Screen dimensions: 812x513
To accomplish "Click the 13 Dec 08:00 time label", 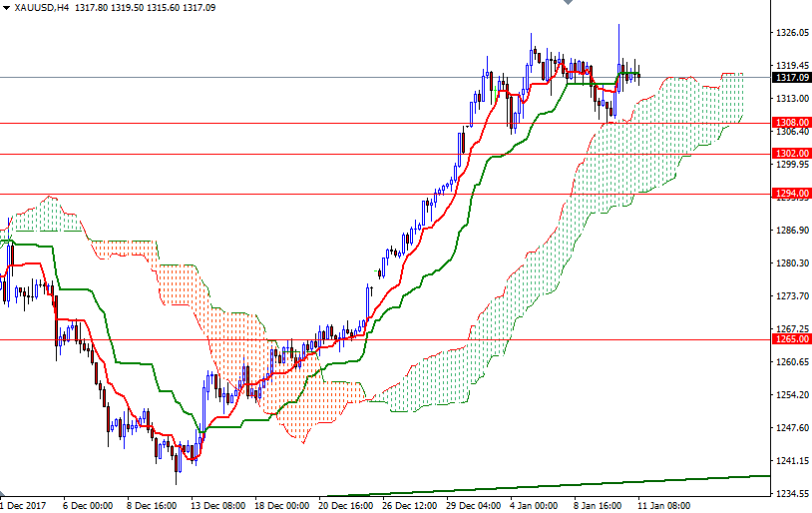I will click(218, 505).
